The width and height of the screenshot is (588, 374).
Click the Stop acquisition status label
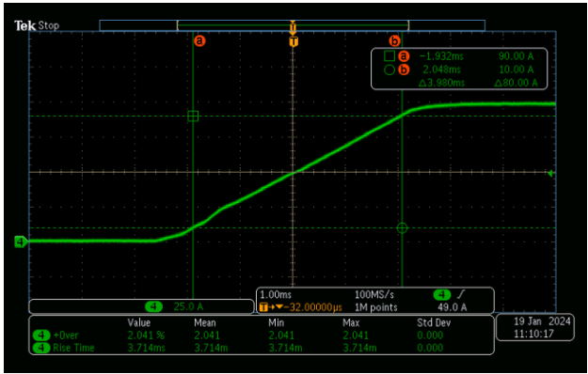[x=48, y=26]
